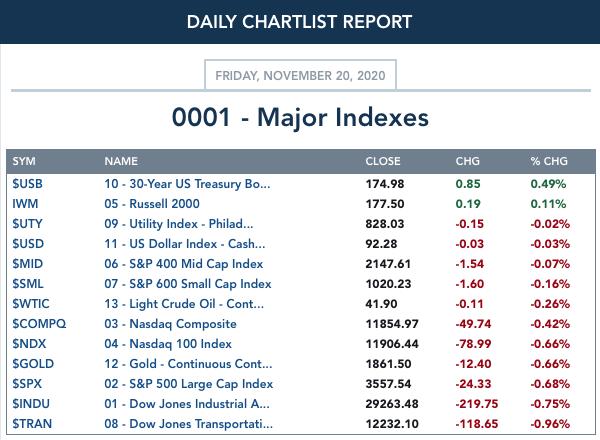This screenshot has width=600, height=440.
Task: Select the $MID ticker symbol
Action: pos(28,264)
